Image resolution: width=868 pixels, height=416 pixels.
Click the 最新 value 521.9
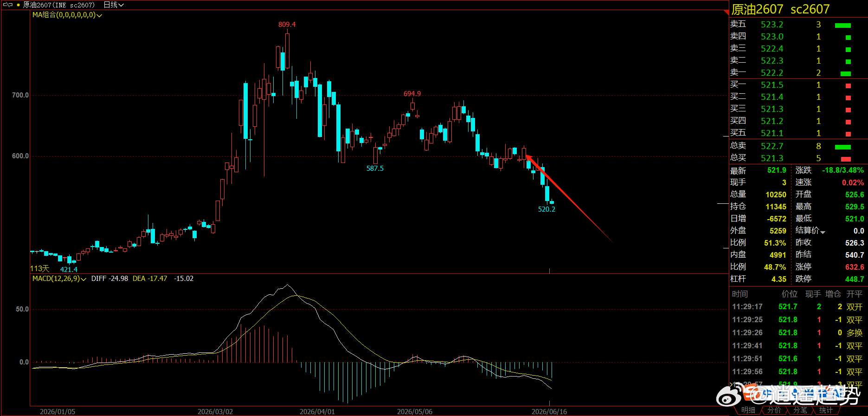777,170
